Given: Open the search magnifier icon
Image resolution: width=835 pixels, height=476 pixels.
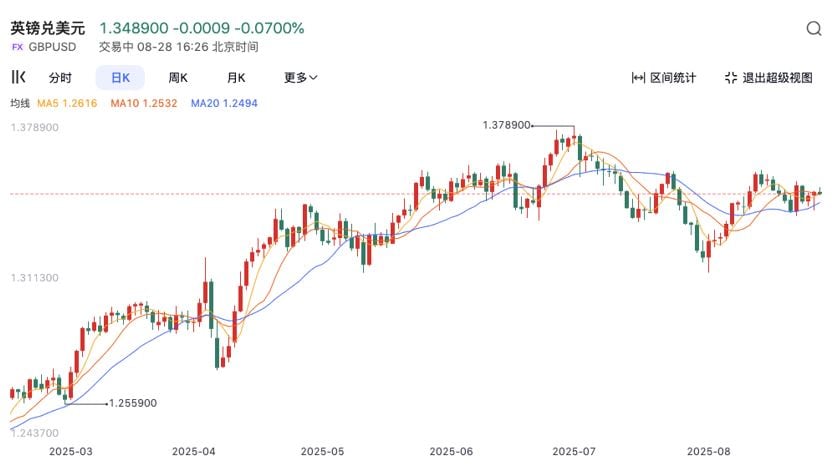Looking at the screenshot, I should coord(814,29).
